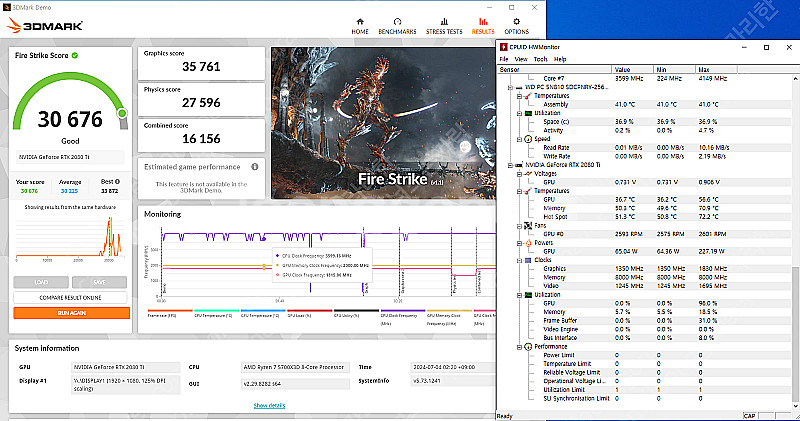Collapse the Voltages group in HWMonitor

pos(519,174)
